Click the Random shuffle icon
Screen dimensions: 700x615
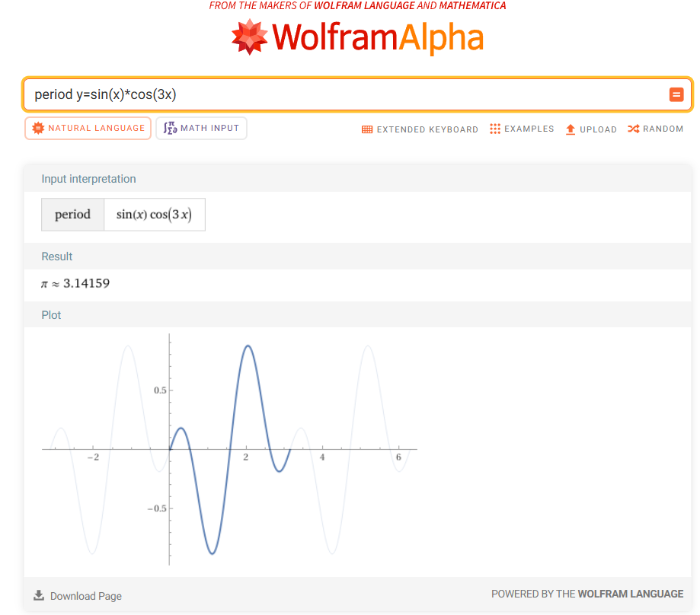pyautogui.click(x=633, y=129)
